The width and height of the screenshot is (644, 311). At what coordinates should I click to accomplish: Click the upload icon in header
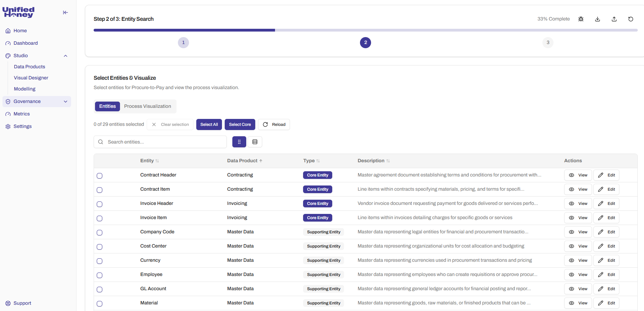[x=614, y=19]
